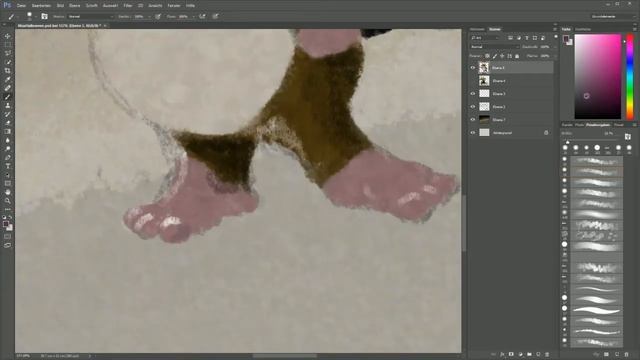Viewport: 640px width, 360px height.
Task: Toggle Quick Mask mode in toolbox
Action: pyautogui.click(x=7, y=236)
